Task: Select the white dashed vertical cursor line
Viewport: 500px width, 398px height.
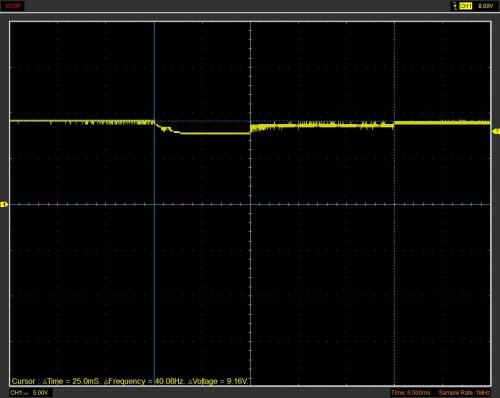Action: pos(394,203)
